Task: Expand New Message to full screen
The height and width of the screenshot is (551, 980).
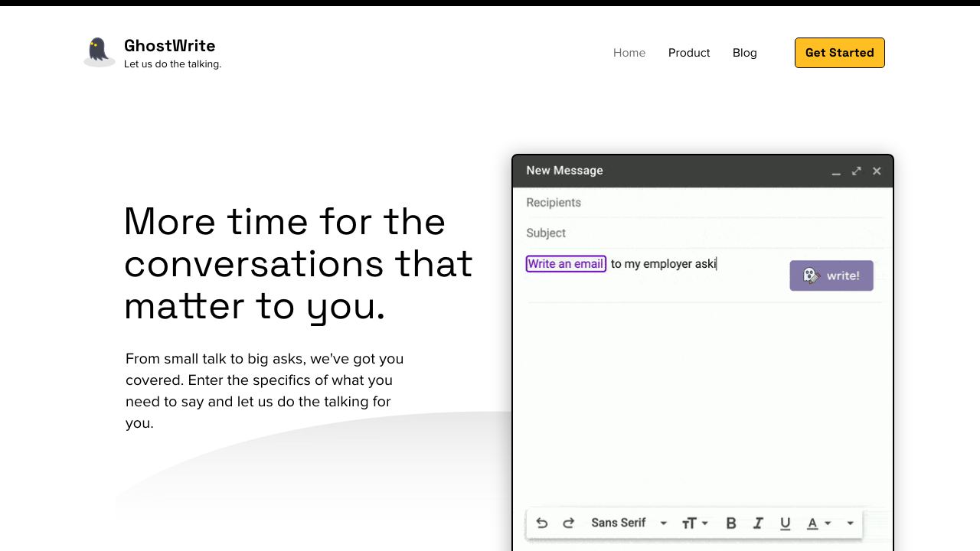Action: tap(857, 171)
